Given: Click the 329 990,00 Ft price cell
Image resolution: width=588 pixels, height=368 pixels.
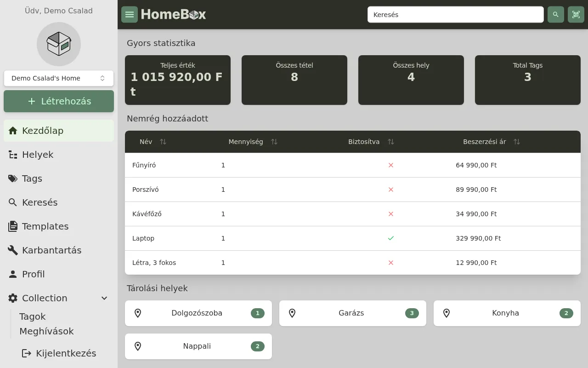Looking at the screenshot, I should (x=478, y=238).
